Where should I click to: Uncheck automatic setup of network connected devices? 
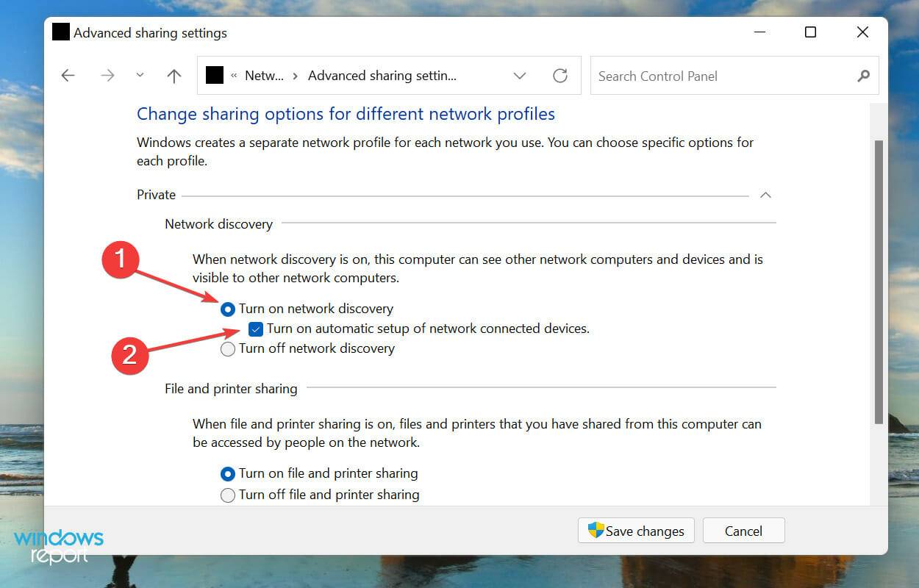click(255, 329)
